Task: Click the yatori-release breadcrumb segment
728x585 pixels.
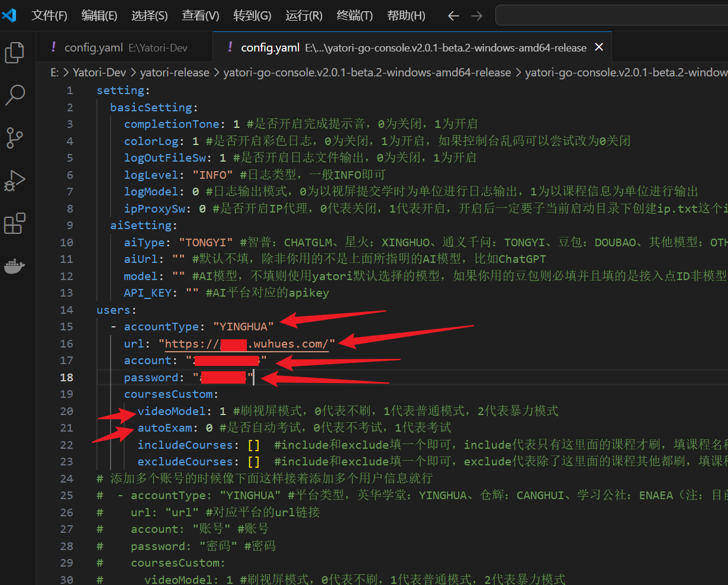Action: 174,73
